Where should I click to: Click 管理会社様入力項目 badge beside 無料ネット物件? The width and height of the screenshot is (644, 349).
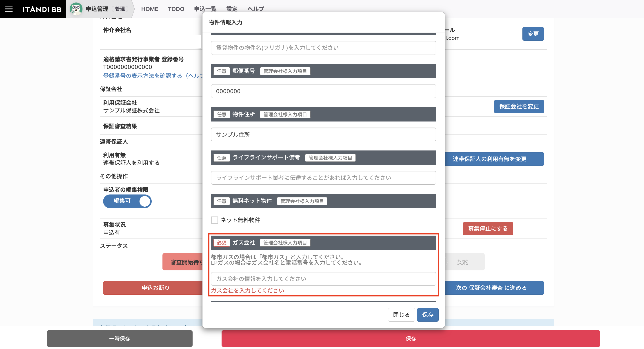click(x=302, y=201)
